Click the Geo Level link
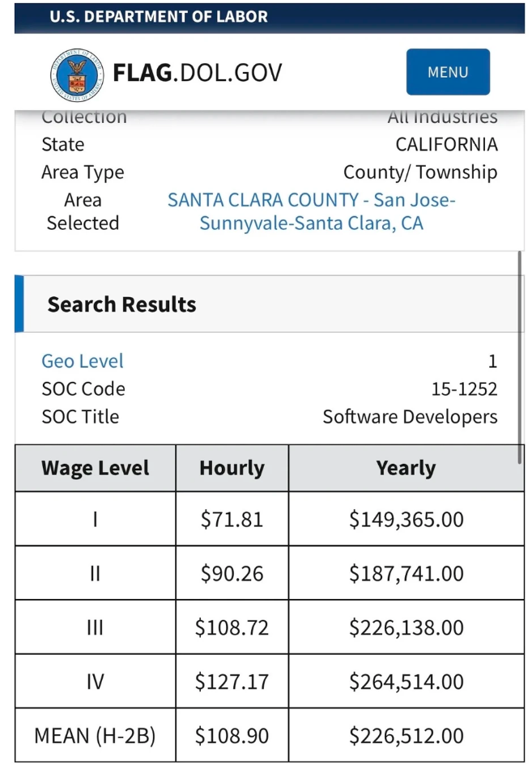The height and width of the screenshot is (765, 532). pos(83,361)
